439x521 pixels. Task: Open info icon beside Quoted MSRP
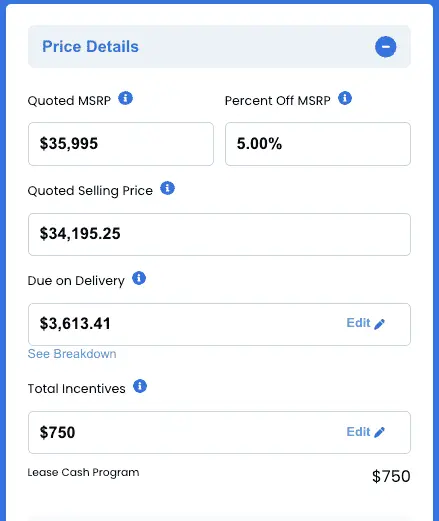pos(126,98)
